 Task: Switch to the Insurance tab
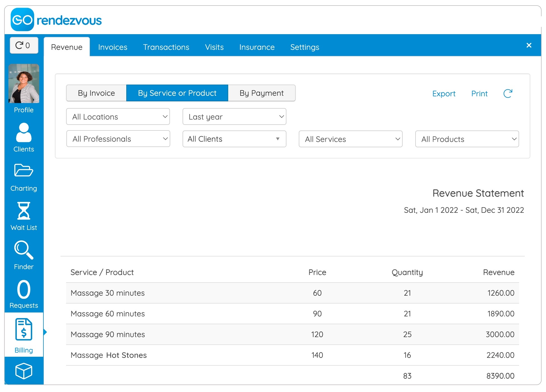tap(257, 47)
